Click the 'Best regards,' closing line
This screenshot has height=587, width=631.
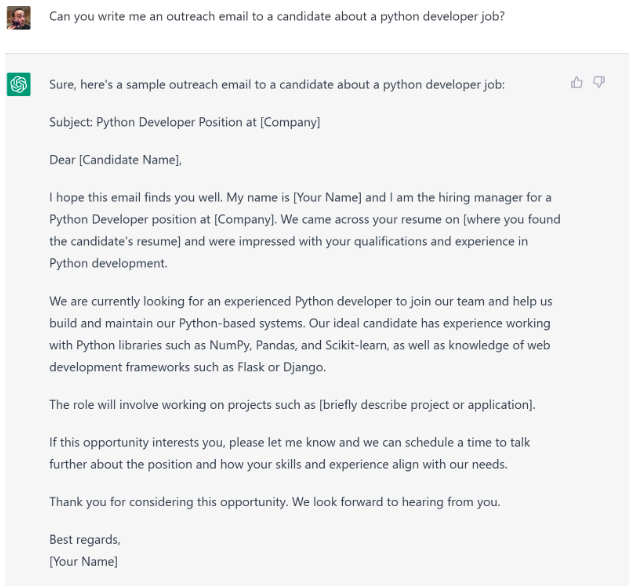click(x=85, y=540)
